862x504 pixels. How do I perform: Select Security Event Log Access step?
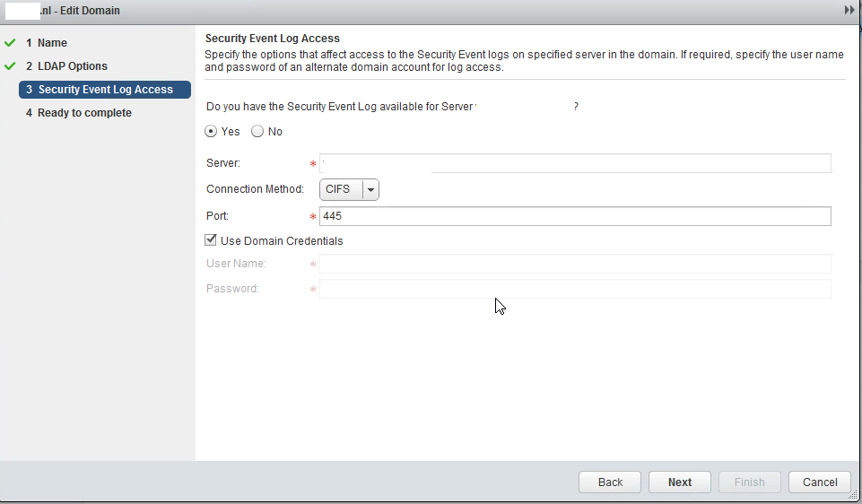pyautogui.click(x=105, y=90)
